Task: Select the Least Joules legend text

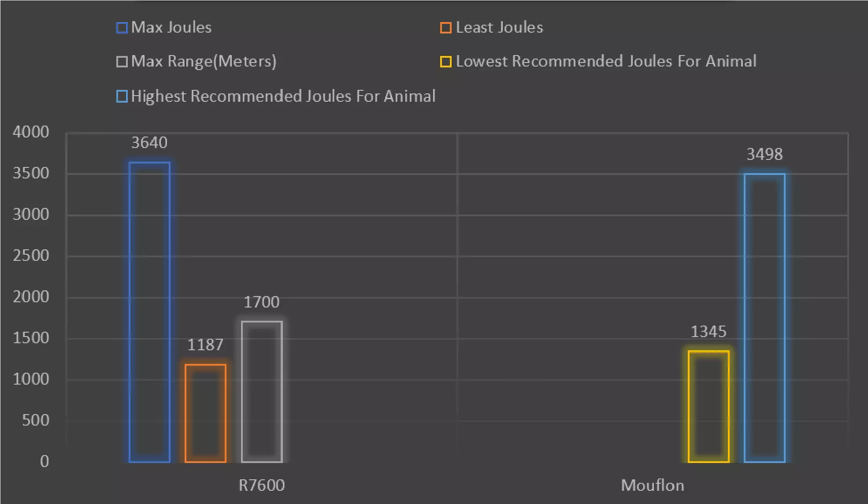Action: coord(499,27)
